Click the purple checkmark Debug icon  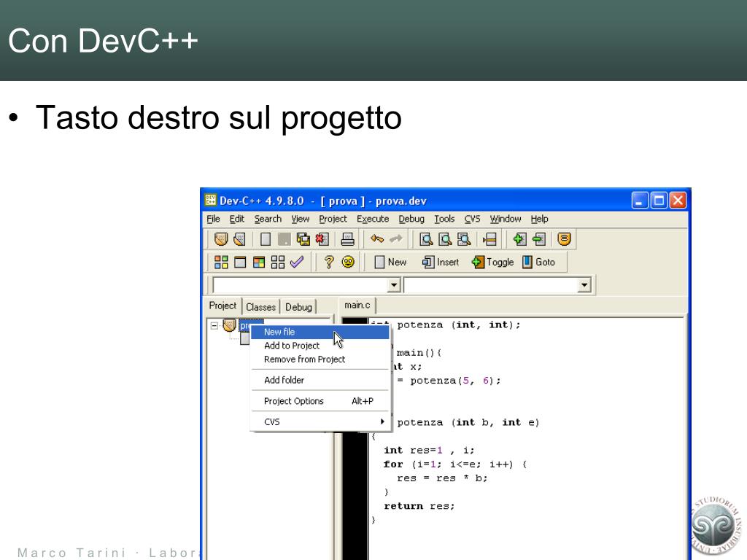tap(297, 262)
